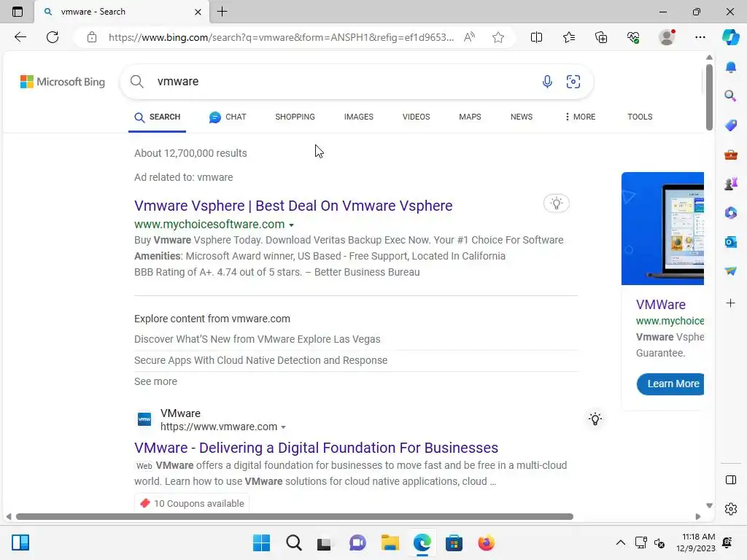Screen dimensions: 747x560
Task: Switch to the IMAGES tab
Action: tap(359, 117)
